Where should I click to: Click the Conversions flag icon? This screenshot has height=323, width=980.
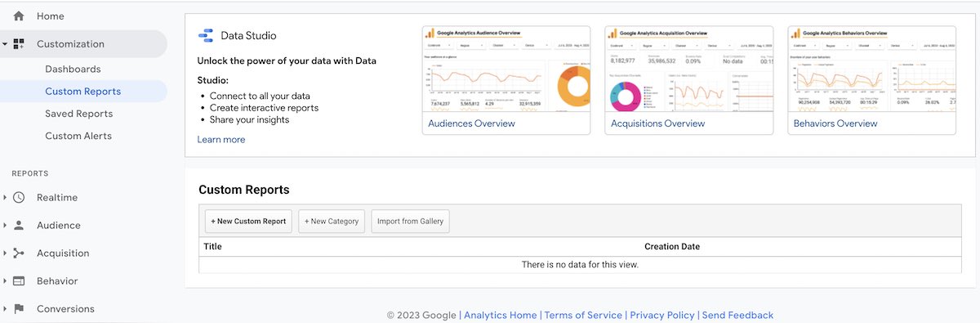[x=19, y=309]
